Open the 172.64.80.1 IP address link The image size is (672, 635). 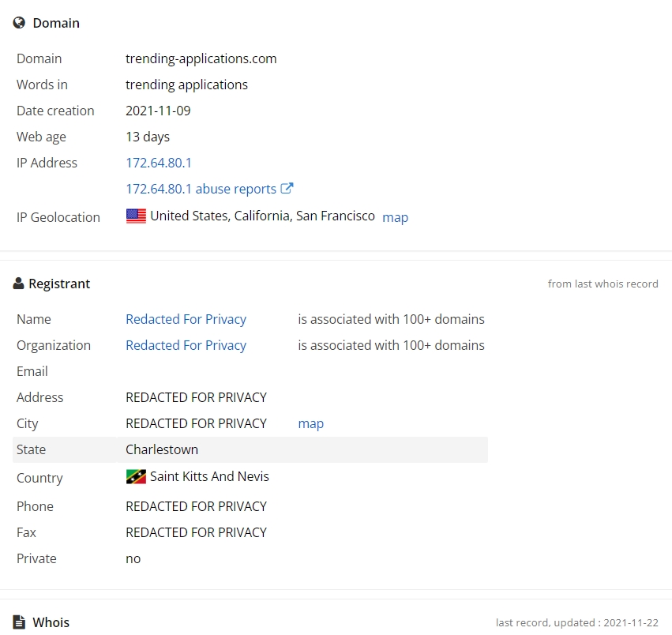tap(159, 163)
